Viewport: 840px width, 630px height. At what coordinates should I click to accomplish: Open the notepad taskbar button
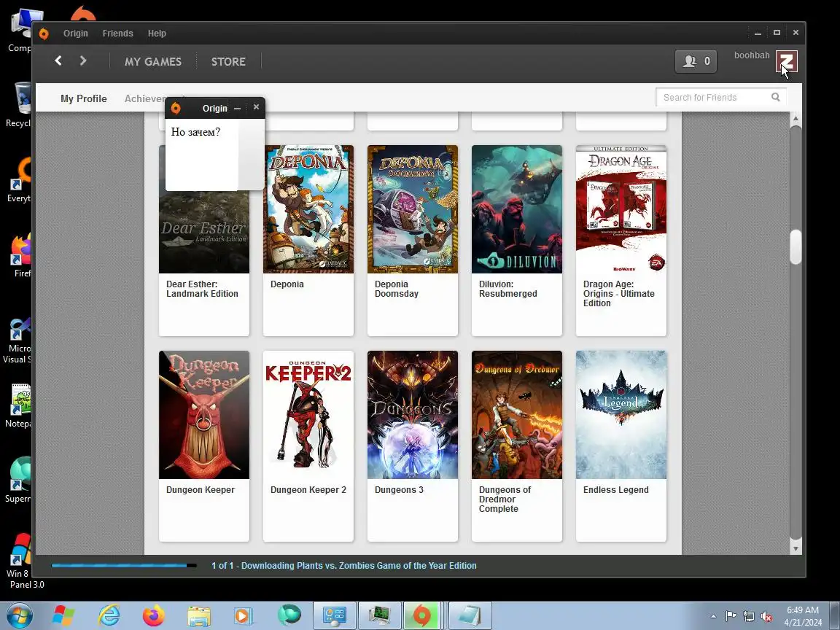click(x=470, y=615)
